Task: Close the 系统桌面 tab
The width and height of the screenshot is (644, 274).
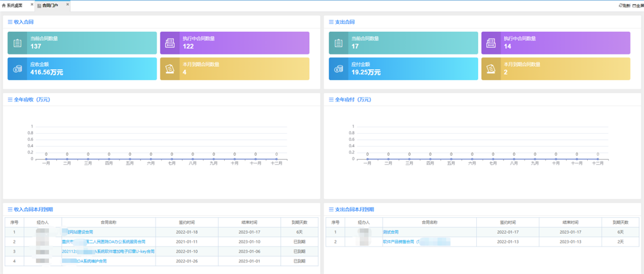Action: (32, 5)
